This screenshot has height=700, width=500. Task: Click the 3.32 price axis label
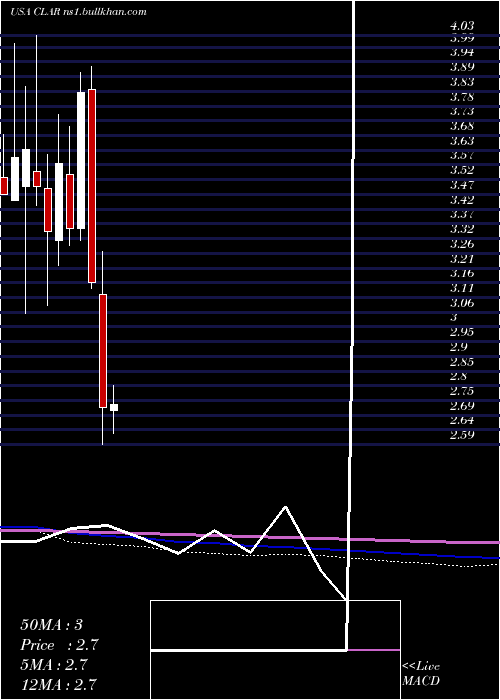pos(462,229)
